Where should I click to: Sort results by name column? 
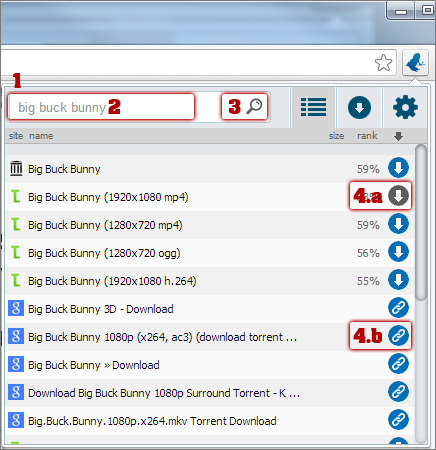(41, 136)
